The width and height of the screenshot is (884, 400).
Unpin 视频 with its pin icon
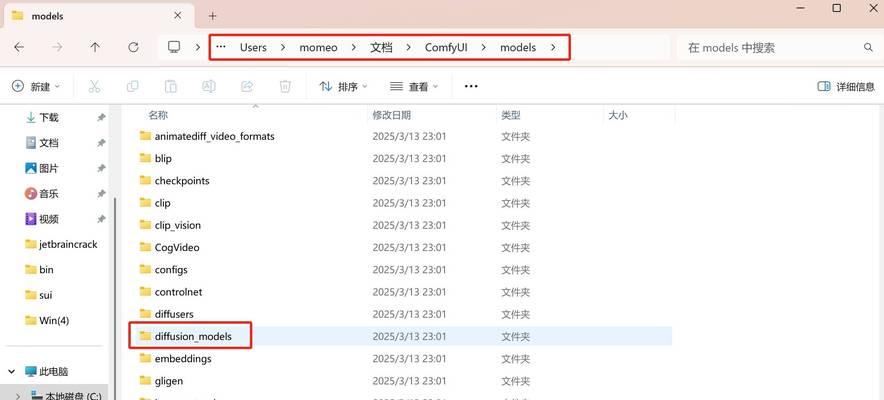[101, 219]
